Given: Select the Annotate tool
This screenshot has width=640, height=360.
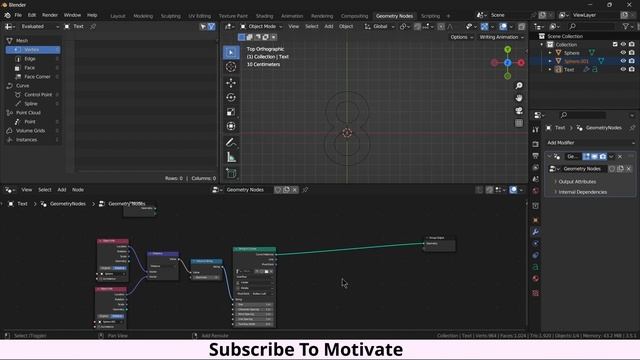Looking at the screenshot, I should [x=231, y=142].
